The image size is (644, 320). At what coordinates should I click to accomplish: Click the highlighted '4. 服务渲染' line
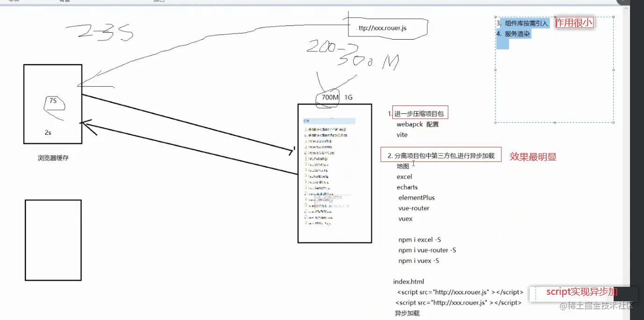[514, 34]
